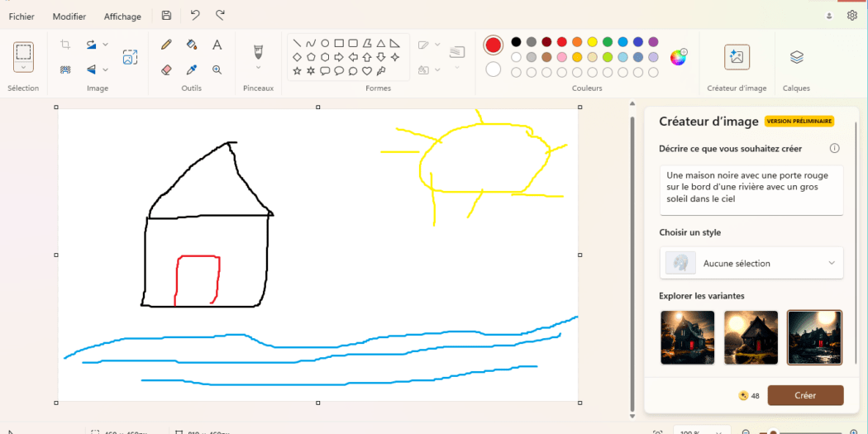Pick the Eraser tool
Viewport: 868px width, 434px height.
coord(166,70)
